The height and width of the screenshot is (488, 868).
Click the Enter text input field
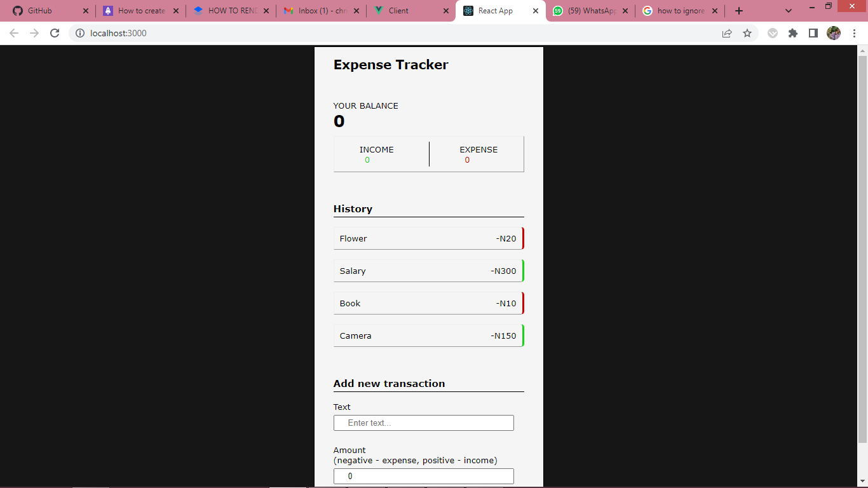[x=423, y=423]
